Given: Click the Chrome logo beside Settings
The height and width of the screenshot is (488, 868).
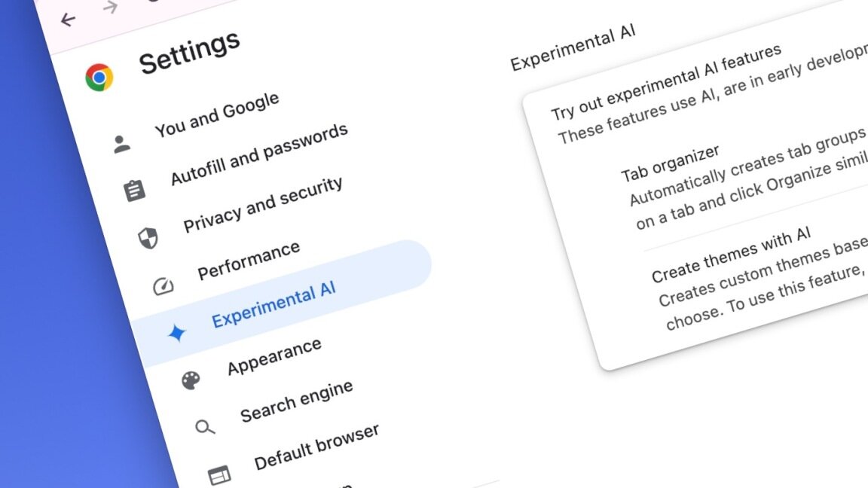Looking at the screenshot, I should 99,78.
